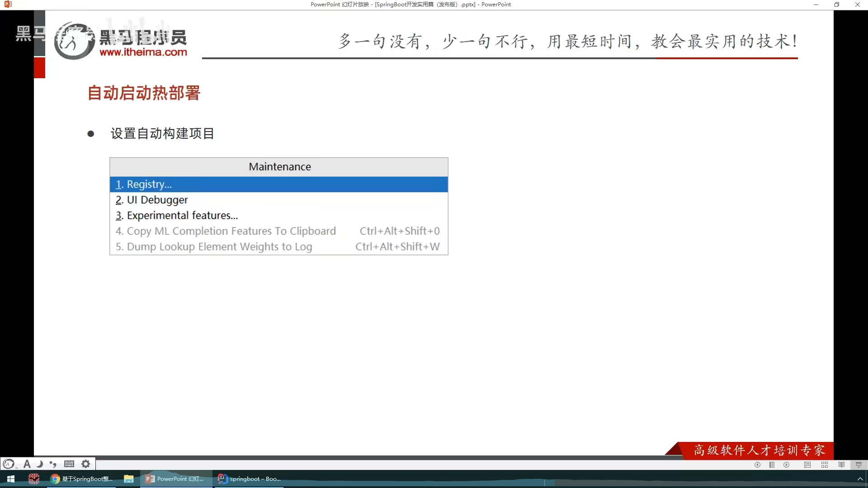Screen dimensions: 868x488
Task: Advance to next slide with right arrow button
Action: click(787, 465)
